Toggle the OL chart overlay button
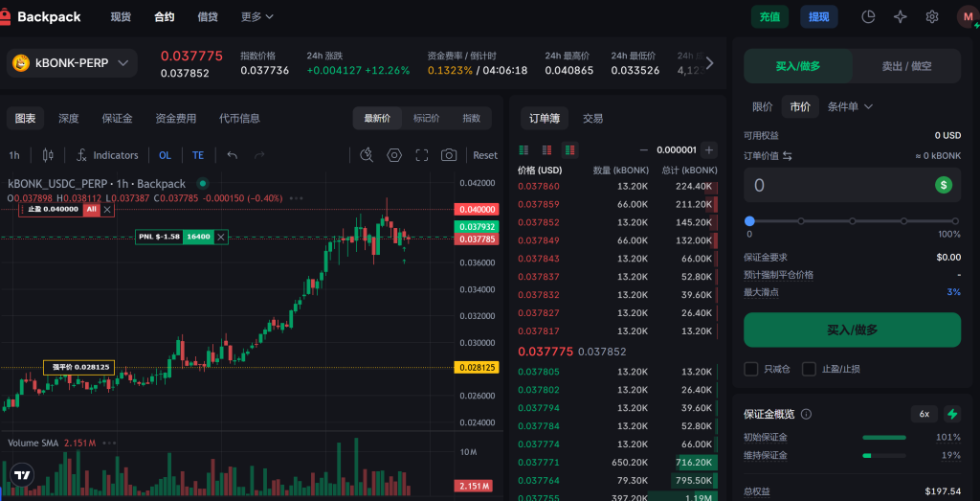Image resolution: width=980 pixels, height=501 pixels. click(165, 155)
